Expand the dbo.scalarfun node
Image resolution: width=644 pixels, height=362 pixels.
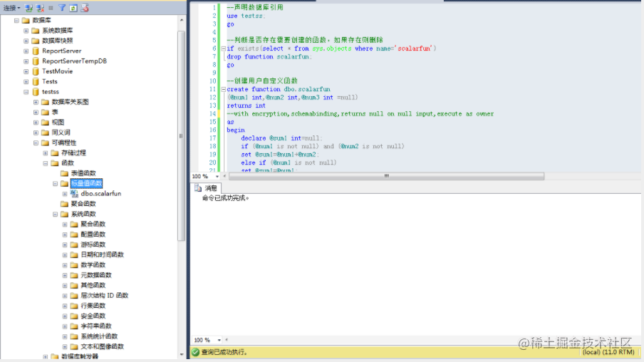(x=65, y=194)
